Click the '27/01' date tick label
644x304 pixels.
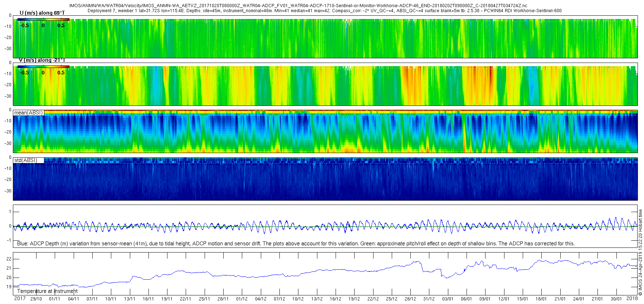[x=597, y=299]
